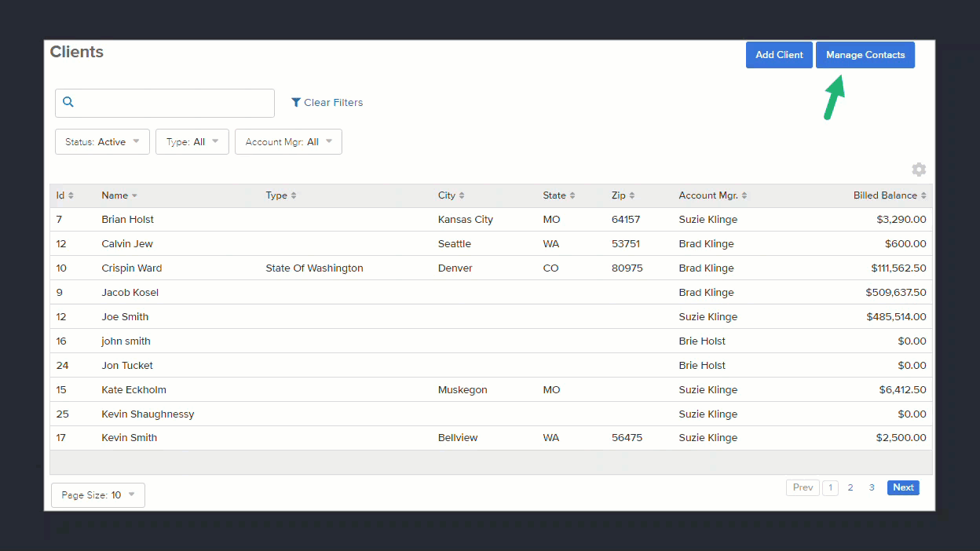Focus the client search field

coord(165,103)
